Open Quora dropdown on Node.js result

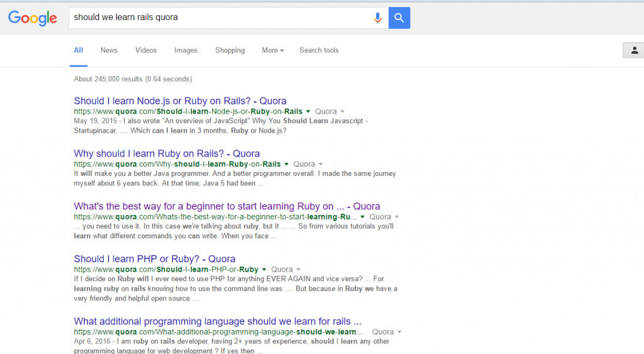click(x=330, y=111)
